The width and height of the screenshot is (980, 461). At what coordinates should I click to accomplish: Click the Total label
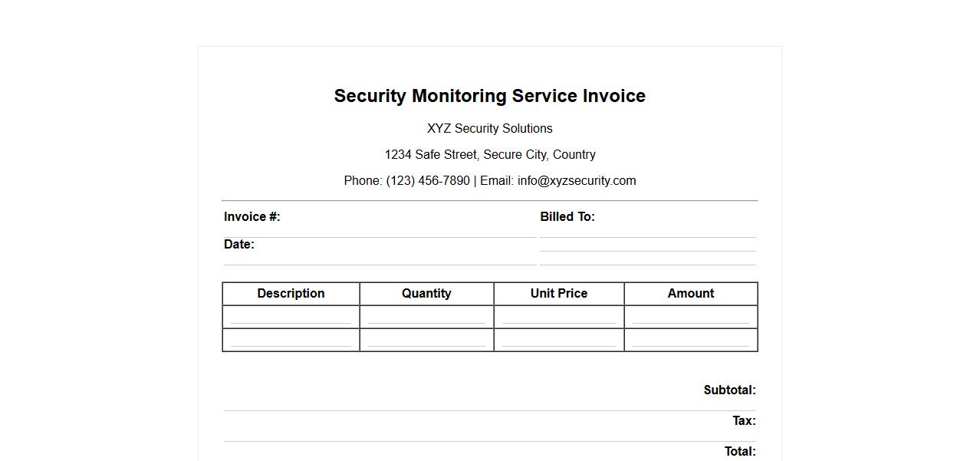tap(739, 452)
